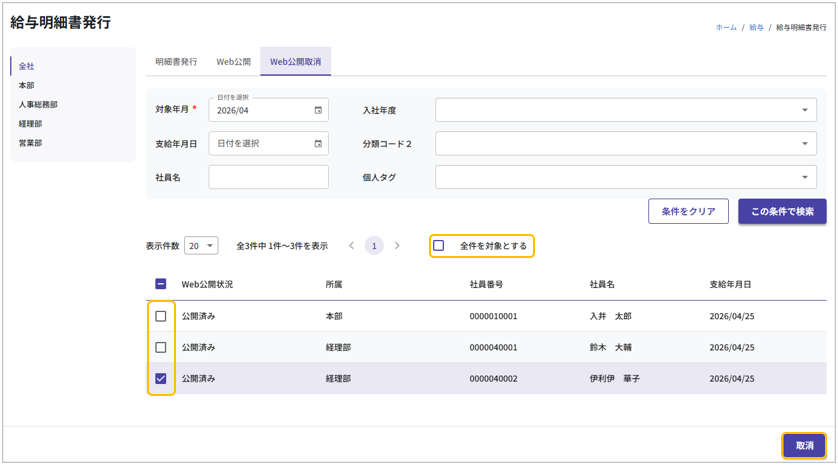Viewport: 838px width, 465px height.
Task: Check the 全件を対象とする checkbox
Action: 439,246
